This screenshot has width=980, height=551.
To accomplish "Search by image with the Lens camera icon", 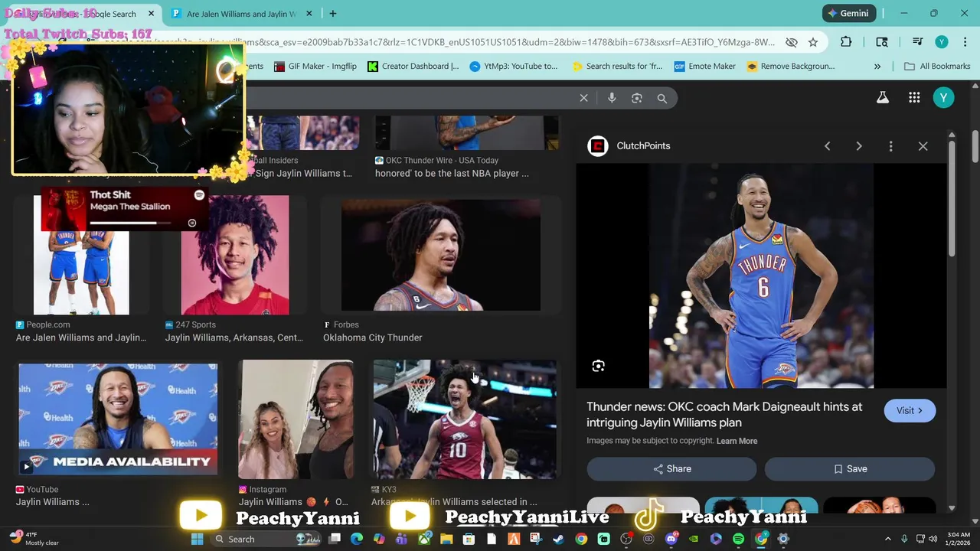I will coord(636,98).
